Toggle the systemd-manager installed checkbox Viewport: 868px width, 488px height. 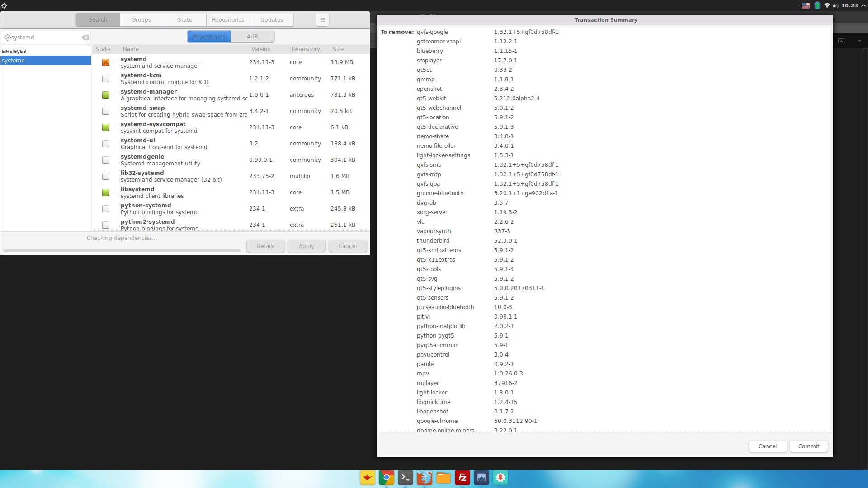pos(106,95)
